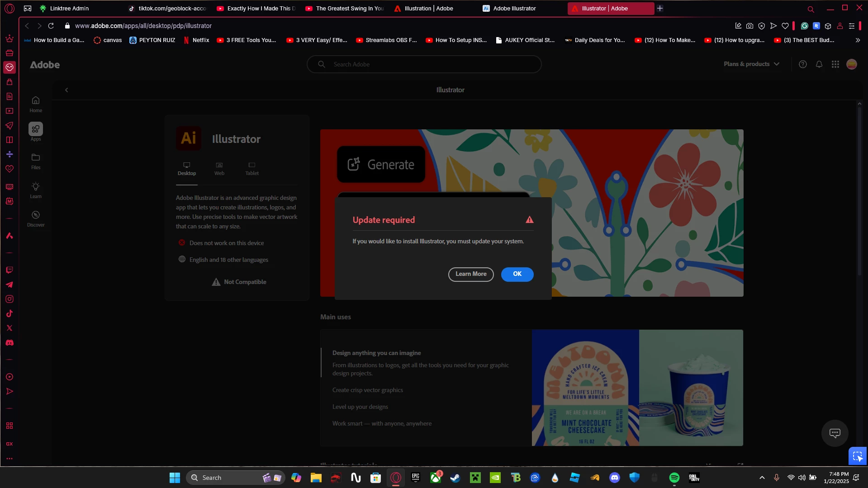The height and width of the screenshot is (488, 868).
Task: Click the Search Adobe input field
Action: tap(424, 64)
